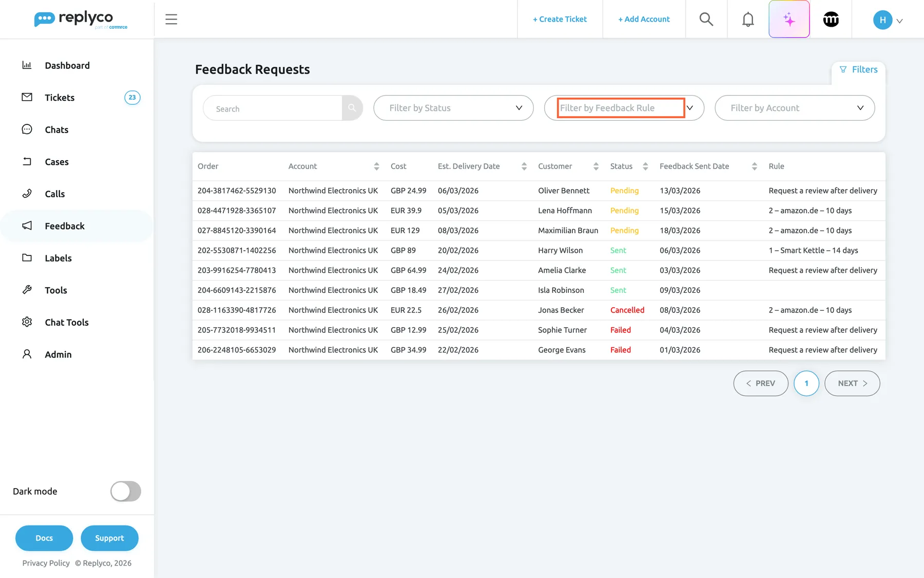The image size is (924, 578).
Task: Sort by Feedback Sent Date arrows
Action: pos(754,166)
